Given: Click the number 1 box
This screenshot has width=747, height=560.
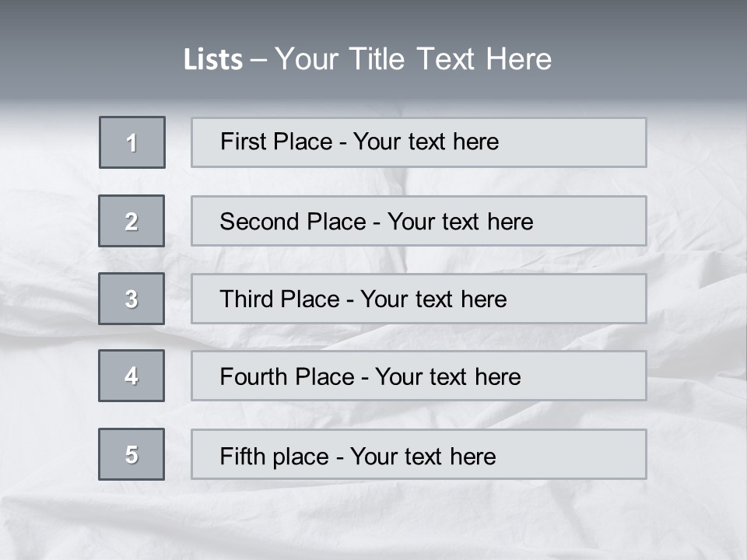Looking at the screenshot, I should [x=132, y=142].
